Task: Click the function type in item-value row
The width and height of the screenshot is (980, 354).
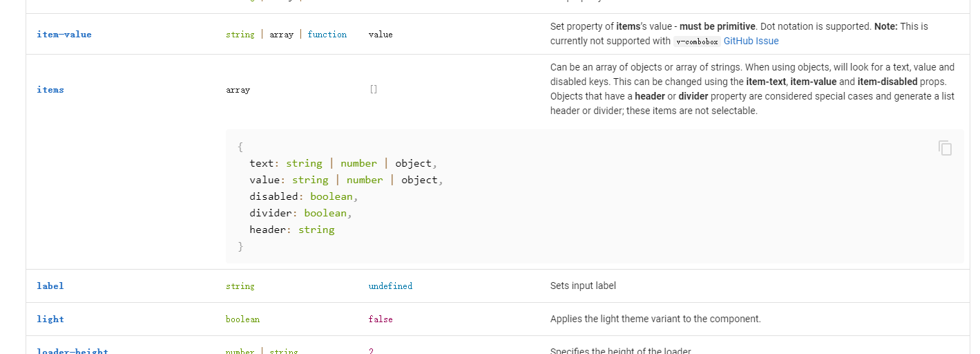Action: (x=327, y=35)
